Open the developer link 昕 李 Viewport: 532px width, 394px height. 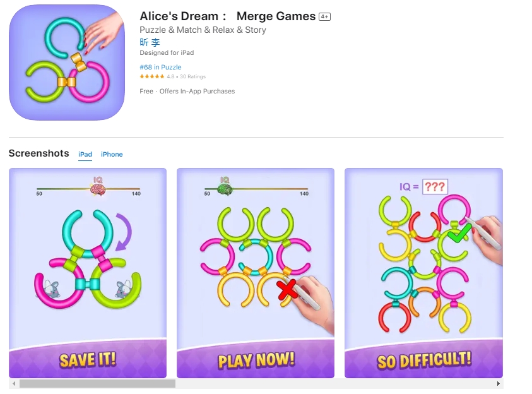150,42
